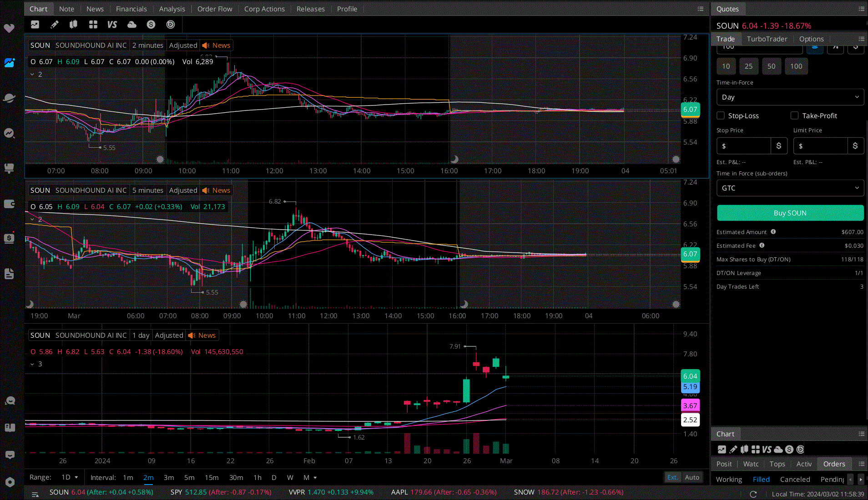Open the charts icon in the left sidebar
Viewport: 868px width, 500px height.
[9, 63]
